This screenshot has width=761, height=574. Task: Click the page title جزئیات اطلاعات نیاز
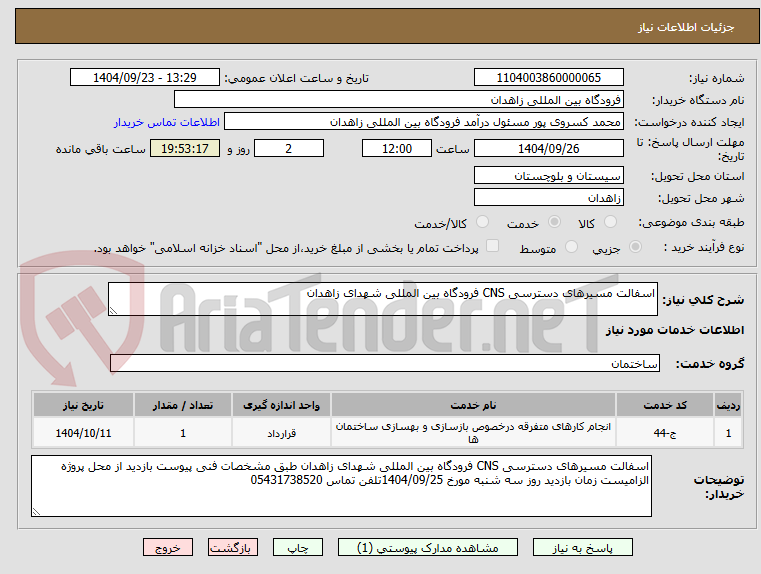[x=686, y=27]
